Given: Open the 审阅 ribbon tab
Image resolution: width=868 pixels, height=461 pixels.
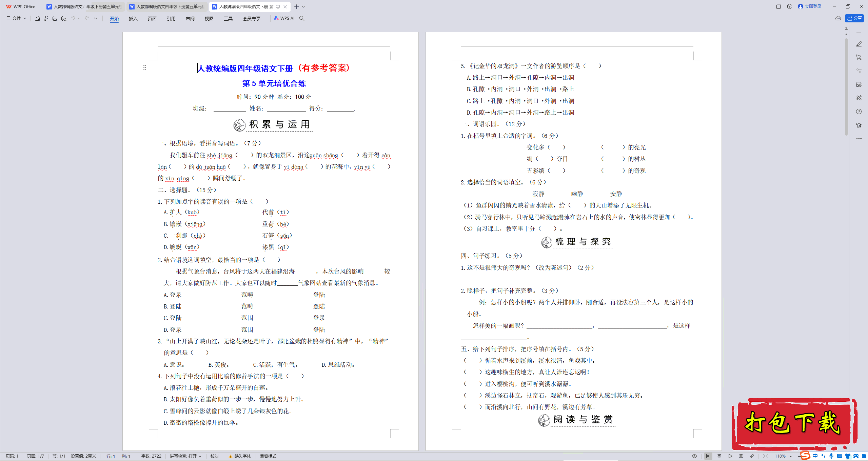Looking at the screenshot, I should (190, 19).
